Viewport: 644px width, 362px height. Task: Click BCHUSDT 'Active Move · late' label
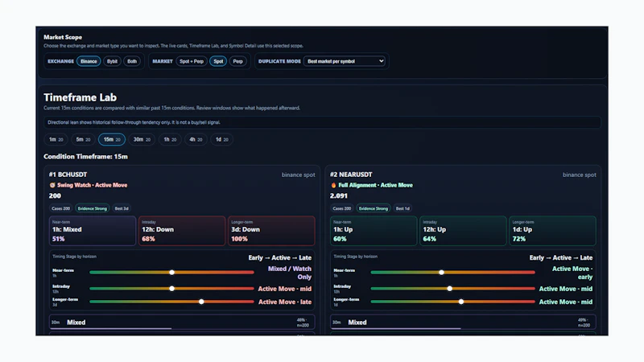[x=285, y=302]
